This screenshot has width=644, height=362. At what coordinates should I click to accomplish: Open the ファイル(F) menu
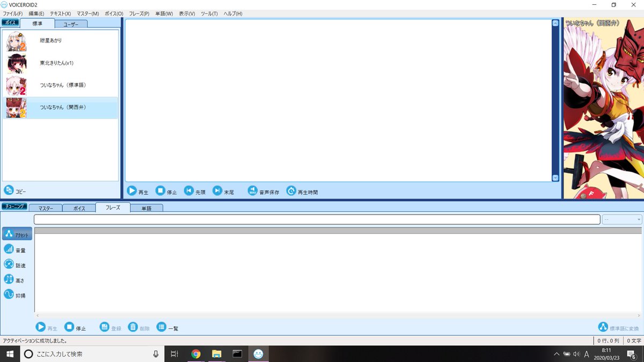click(13, 13)
